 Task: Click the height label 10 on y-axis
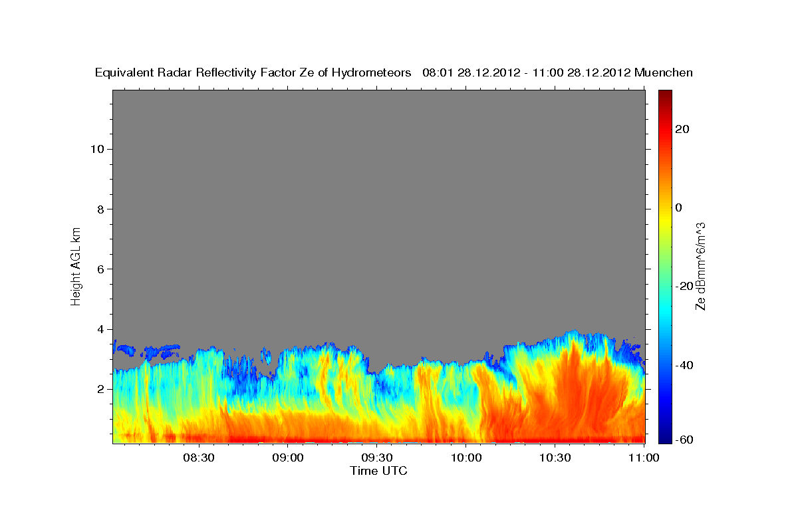(96, 149)
